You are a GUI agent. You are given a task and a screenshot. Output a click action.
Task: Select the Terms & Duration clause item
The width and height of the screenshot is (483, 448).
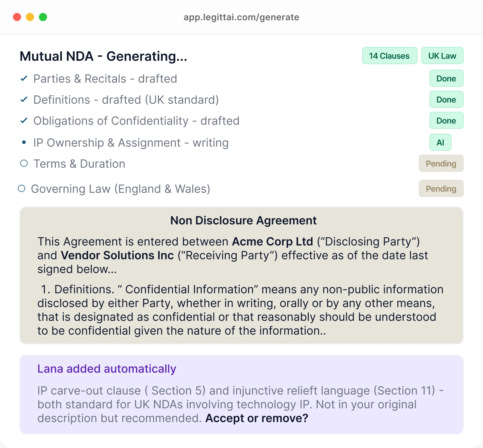click(x=79, y=163)
